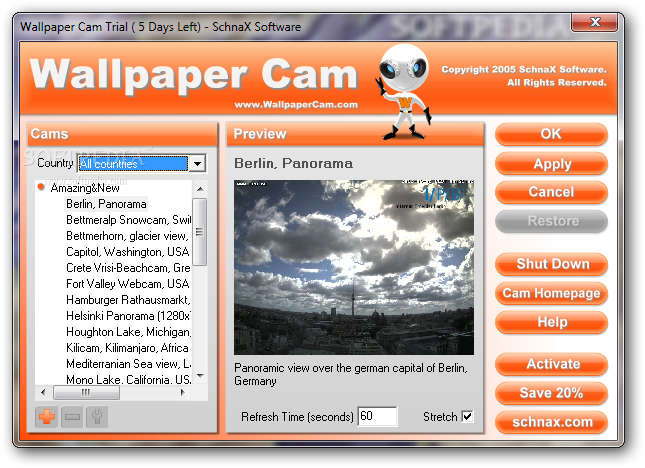Open the www.WallpaperCam.com link
The image size is (645, 468).
click(x=296, y=104)
